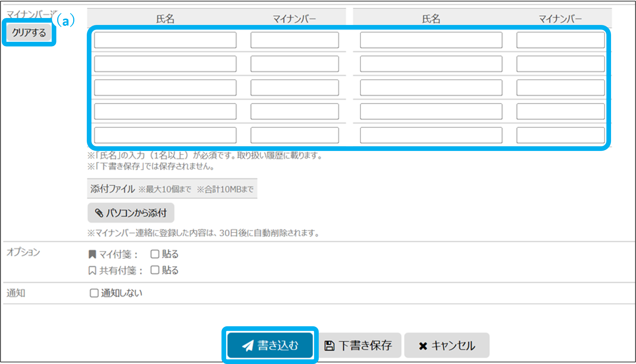Focus third row left マイナンバー field
This screenshot has height=364, width=636.
point(295,88)
